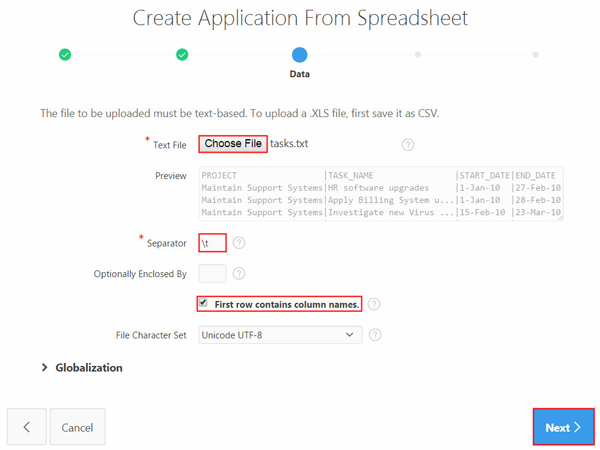Click inside the Separator input field

212,243
